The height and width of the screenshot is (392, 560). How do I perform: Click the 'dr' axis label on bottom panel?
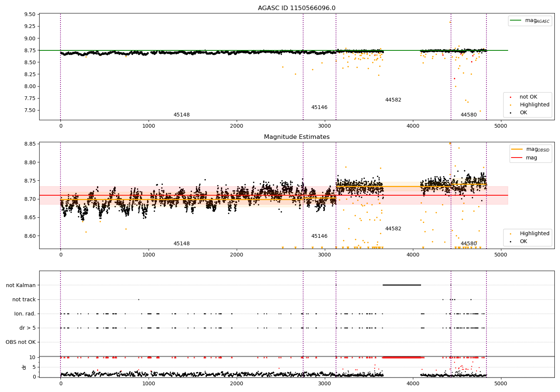[x=24, y=367]
